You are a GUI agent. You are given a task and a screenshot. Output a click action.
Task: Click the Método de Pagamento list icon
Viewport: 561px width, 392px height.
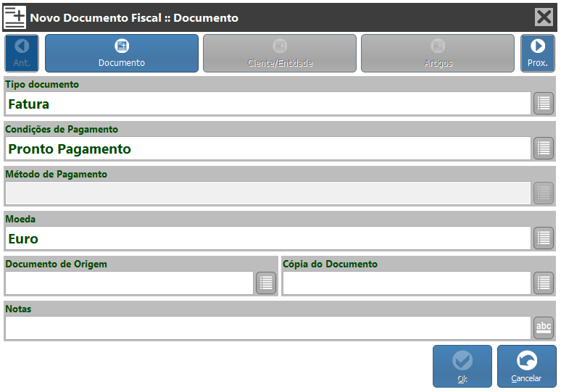(x=544, y=193)
